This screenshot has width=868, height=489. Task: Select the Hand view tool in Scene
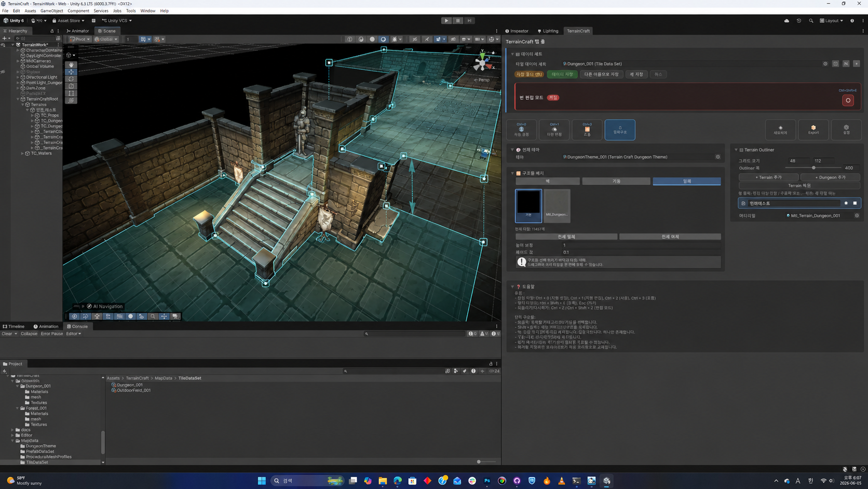point(71,65)
